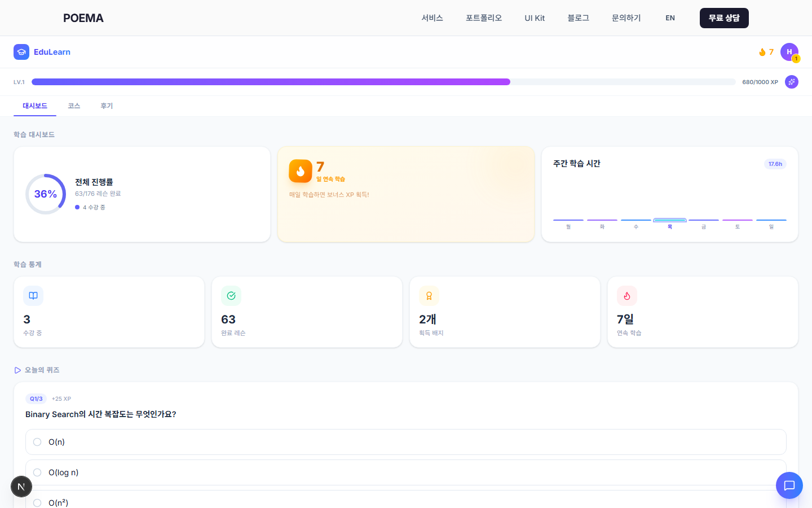Viewport: 812px width, 508px height.
Task: Click the purple sparkle icon beside XP
Action: (x=792, y=82)
